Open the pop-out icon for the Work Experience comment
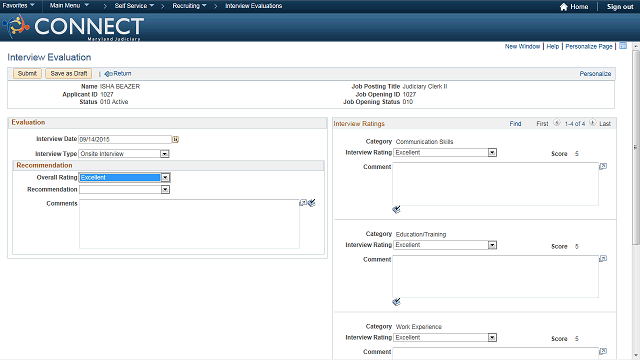The image size is (640, 360). [x=603, y=351]
